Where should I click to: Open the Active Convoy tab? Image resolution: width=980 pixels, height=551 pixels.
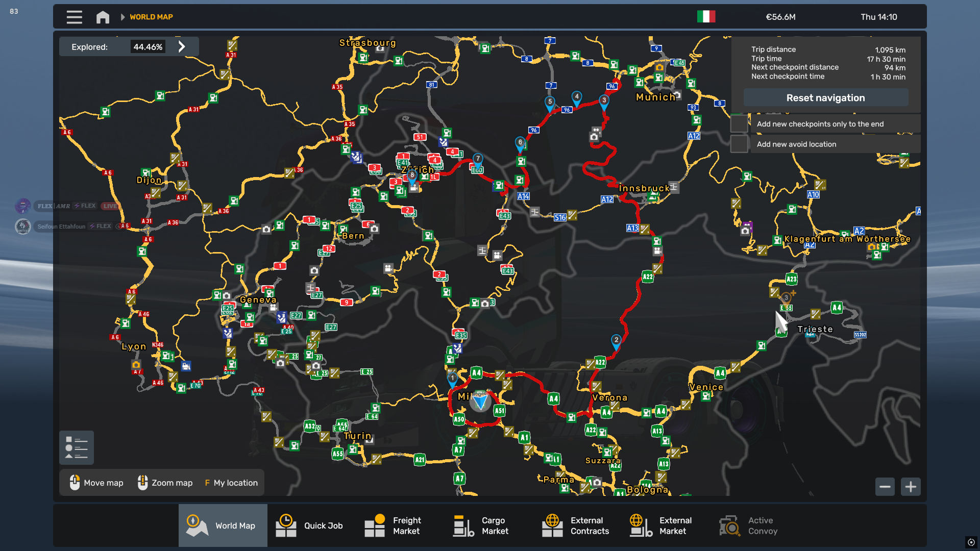point(755,525)
